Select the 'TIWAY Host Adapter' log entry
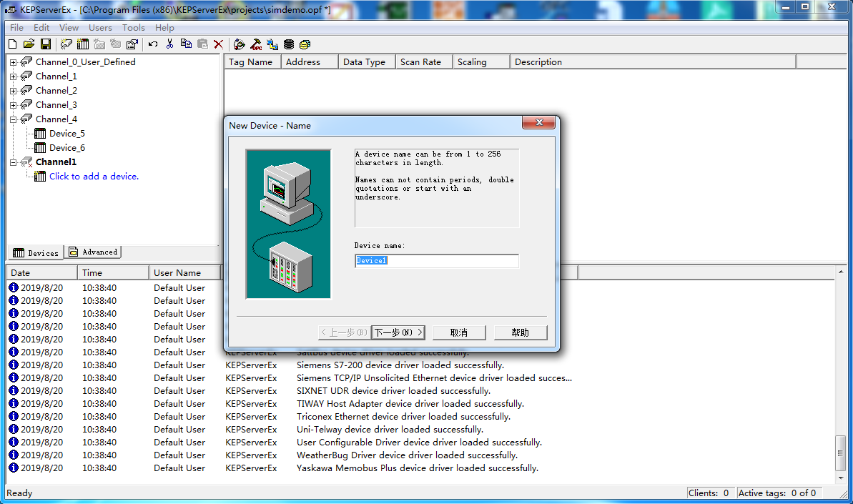853x504 pixels. [x=410, y=403]
